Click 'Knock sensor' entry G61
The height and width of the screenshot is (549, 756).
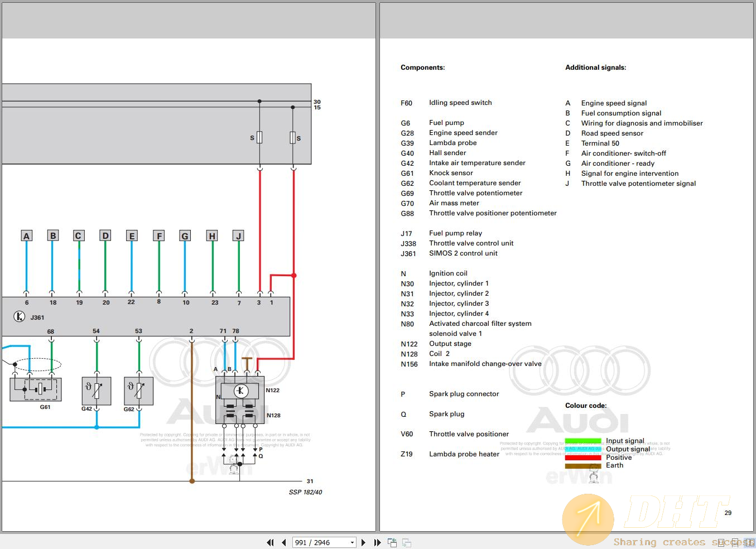tap(451, 173)
